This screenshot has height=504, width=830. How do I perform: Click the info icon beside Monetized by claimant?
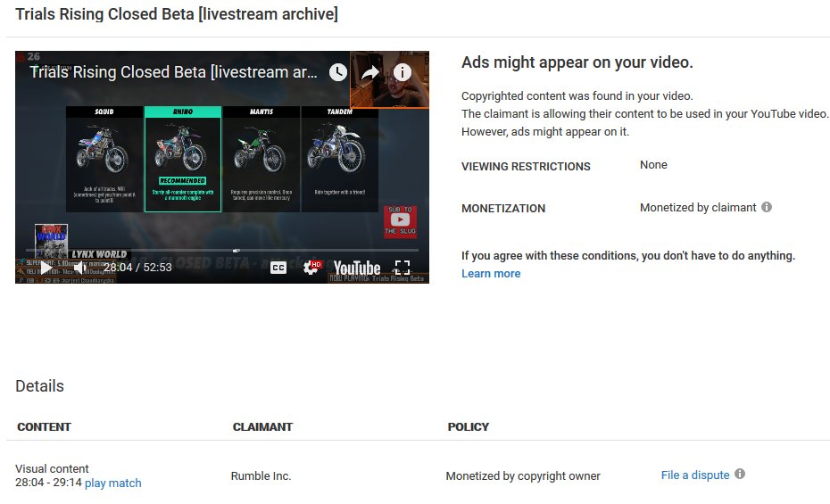[767, 207]
